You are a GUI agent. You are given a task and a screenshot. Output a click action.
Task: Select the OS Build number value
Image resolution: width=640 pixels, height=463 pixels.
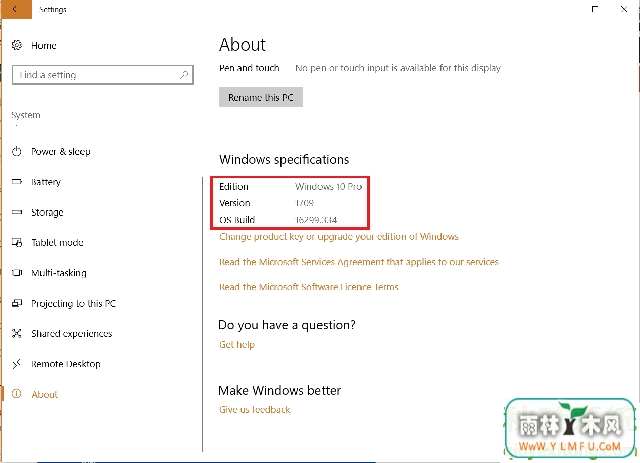[316, 220]
